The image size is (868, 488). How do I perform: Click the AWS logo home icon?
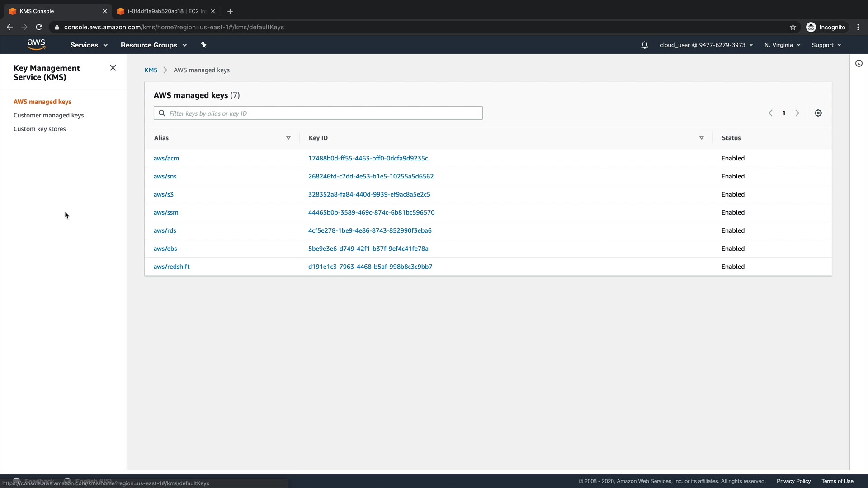click(36, 44)
